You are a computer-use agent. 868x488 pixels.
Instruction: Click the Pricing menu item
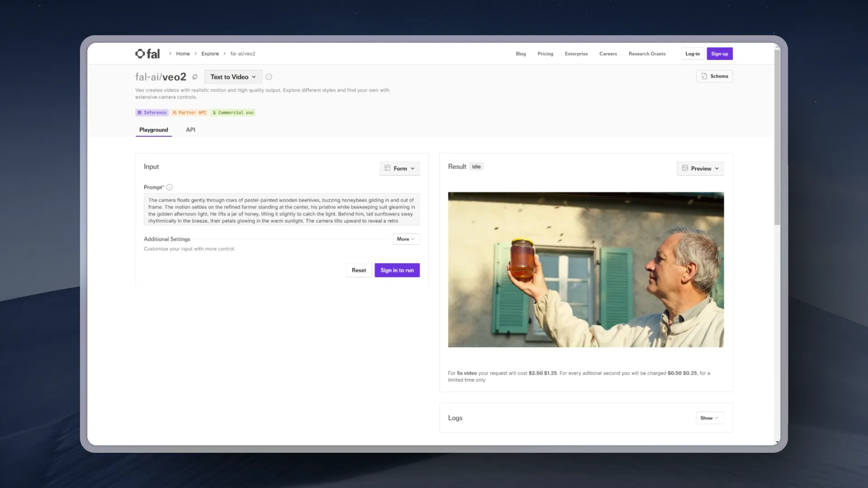[x=546, y=54]
